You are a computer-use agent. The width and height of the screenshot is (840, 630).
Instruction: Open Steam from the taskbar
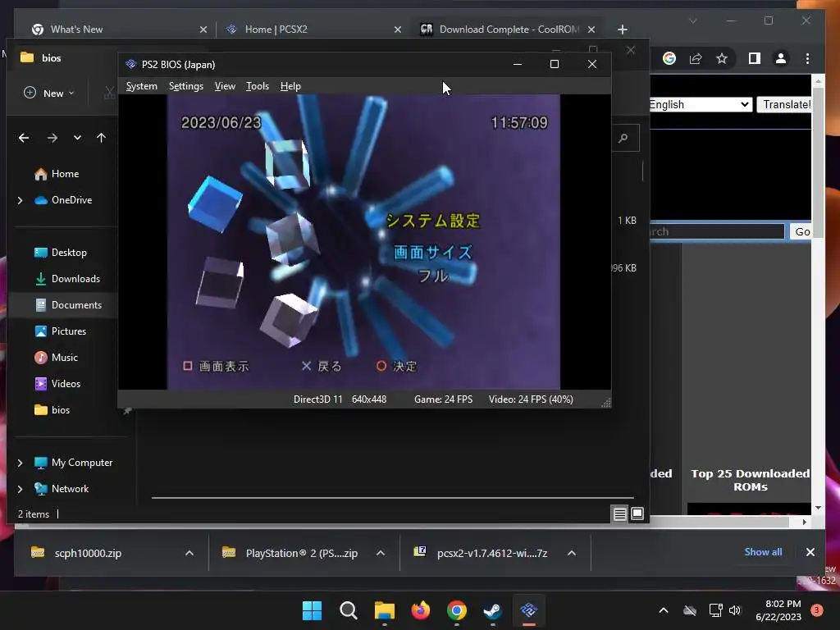click(x=492, y=610)
